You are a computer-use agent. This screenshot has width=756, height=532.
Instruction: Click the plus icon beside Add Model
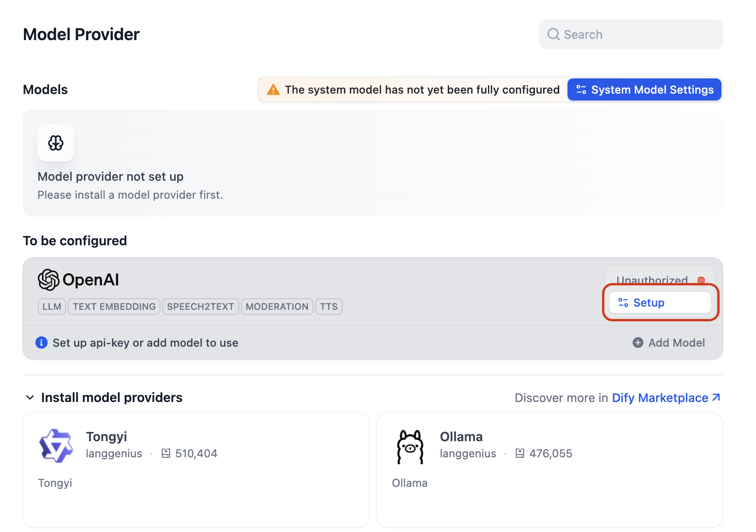638,343
